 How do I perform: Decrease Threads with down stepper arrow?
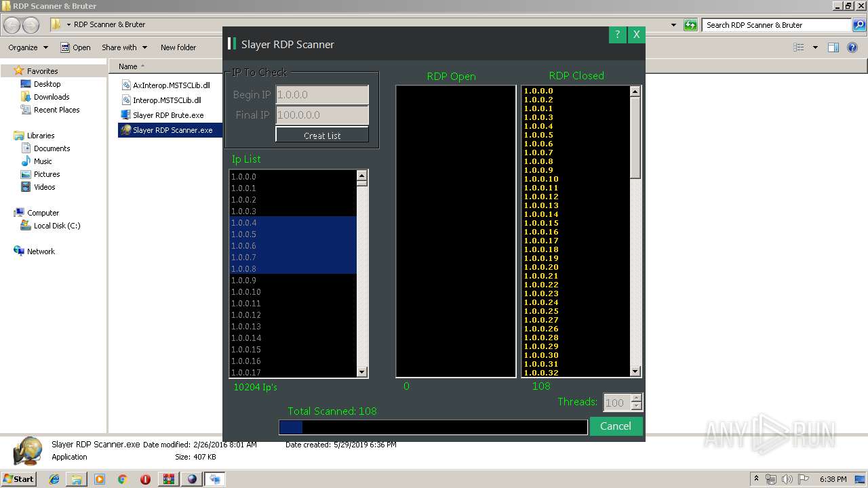pos(636,407)
